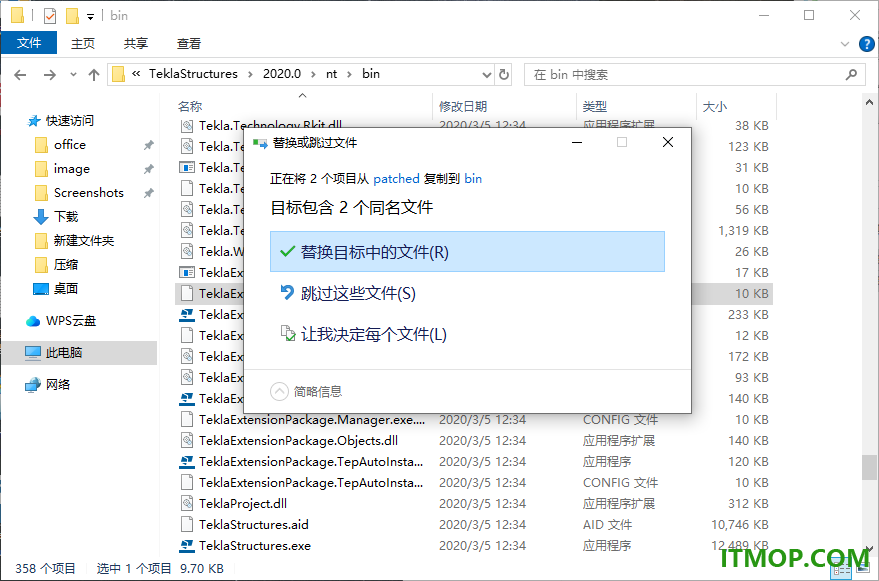Select the TeklaStructures.exe file icon
This screenshot has height=581, width=879.
[187, 546]
